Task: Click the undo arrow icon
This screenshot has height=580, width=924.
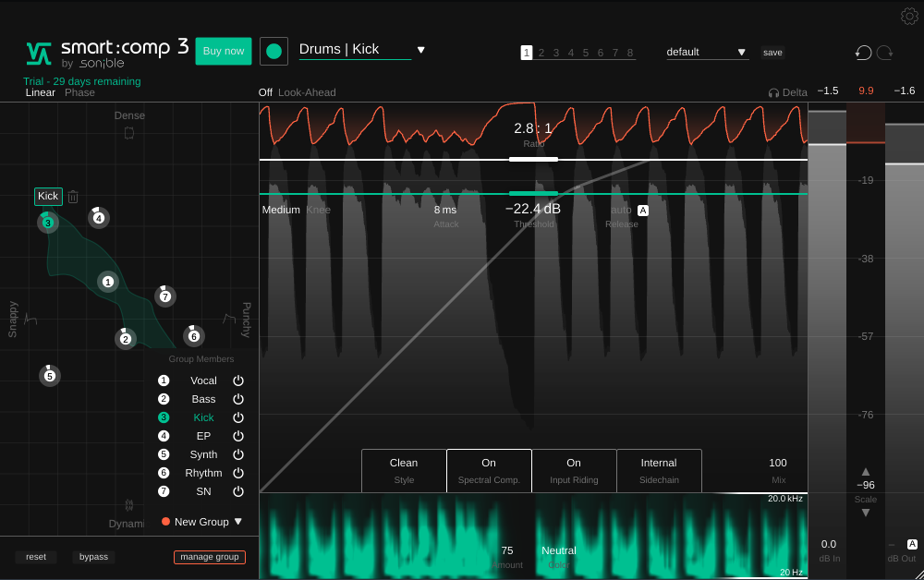Action: [863, 53]
